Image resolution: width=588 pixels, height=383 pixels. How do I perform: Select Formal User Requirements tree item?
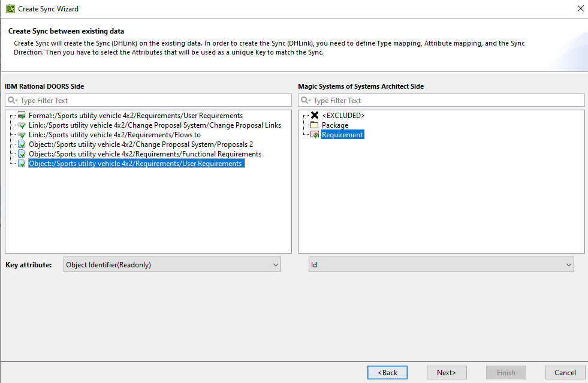click(135, 116)
